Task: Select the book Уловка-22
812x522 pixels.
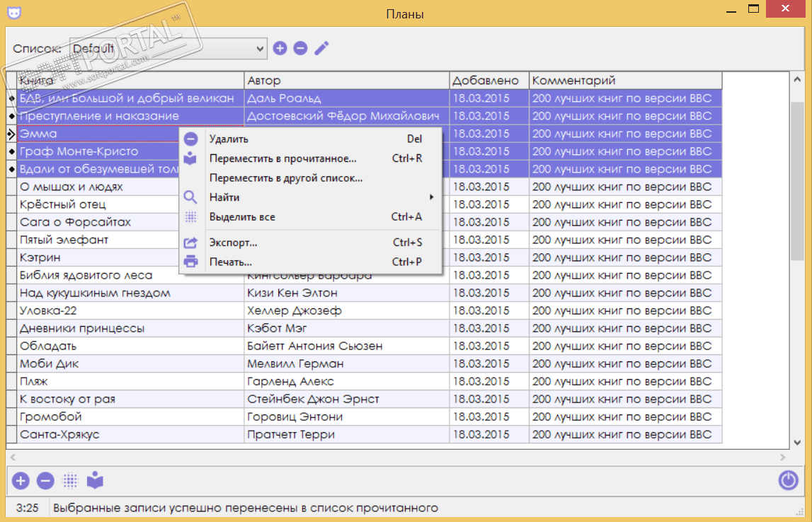Action: (x=130, y=311)
